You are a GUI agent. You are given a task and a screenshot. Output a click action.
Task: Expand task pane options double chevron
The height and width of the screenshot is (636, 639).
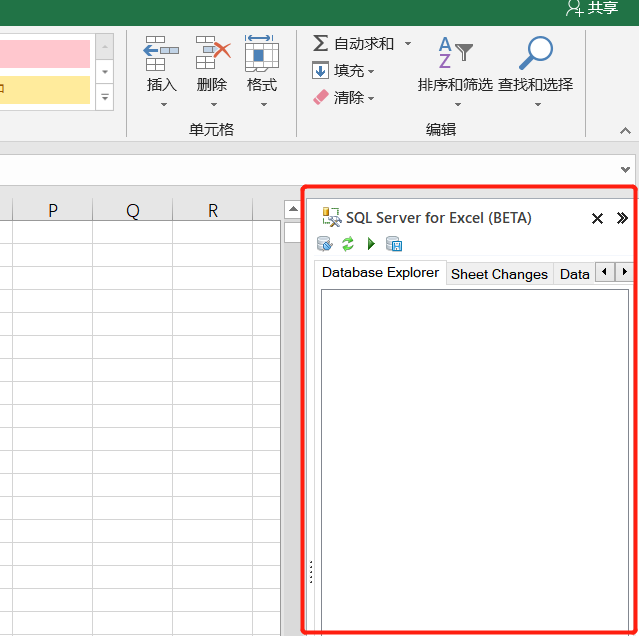tap(622, 218)
